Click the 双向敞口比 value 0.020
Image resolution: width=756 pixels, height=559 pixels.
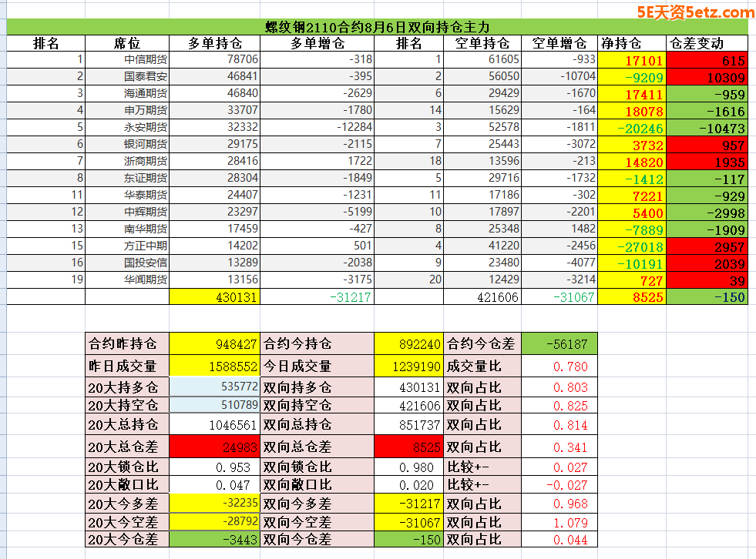(x=408, y=485)
